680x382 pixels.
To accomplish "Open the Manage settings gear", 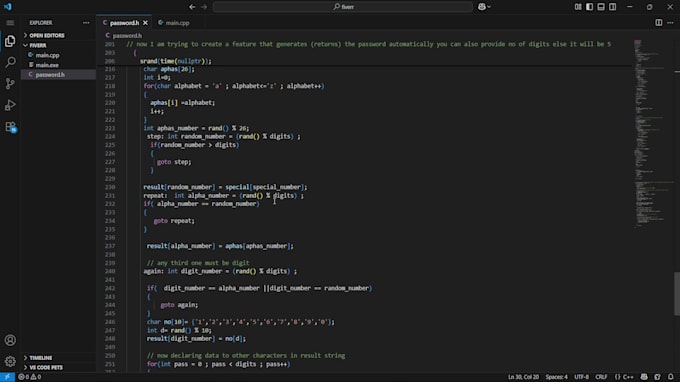I will click(10, 361).
